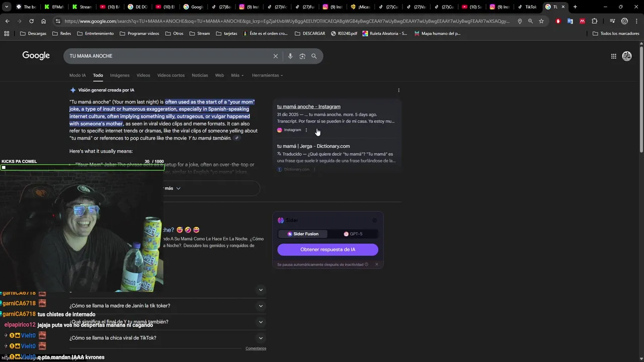Switch to the Videos cortos tab
Screen dimensions: 644x362
coord(171,75)
